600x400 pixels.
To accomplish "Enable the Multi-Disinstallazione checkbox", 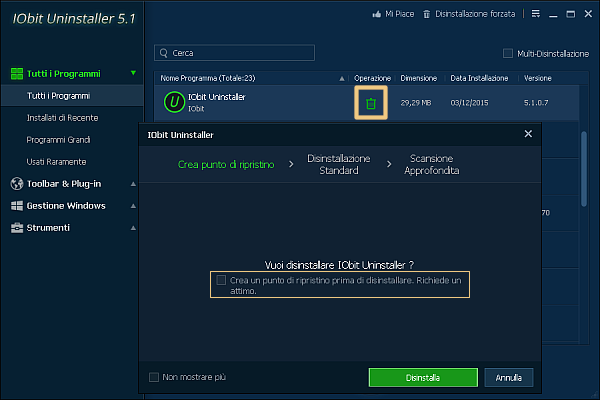I will (x=508, y=53).
